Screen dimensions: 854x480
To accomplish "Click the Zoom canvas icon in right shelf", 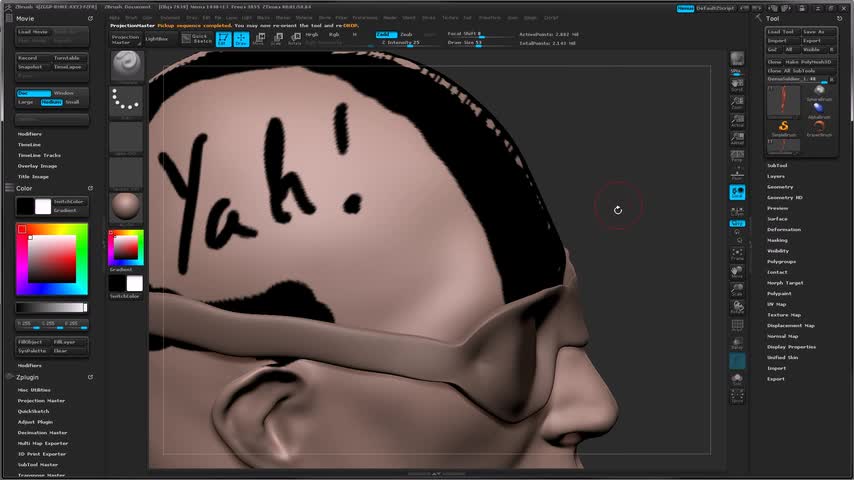I will pos(737,102).
